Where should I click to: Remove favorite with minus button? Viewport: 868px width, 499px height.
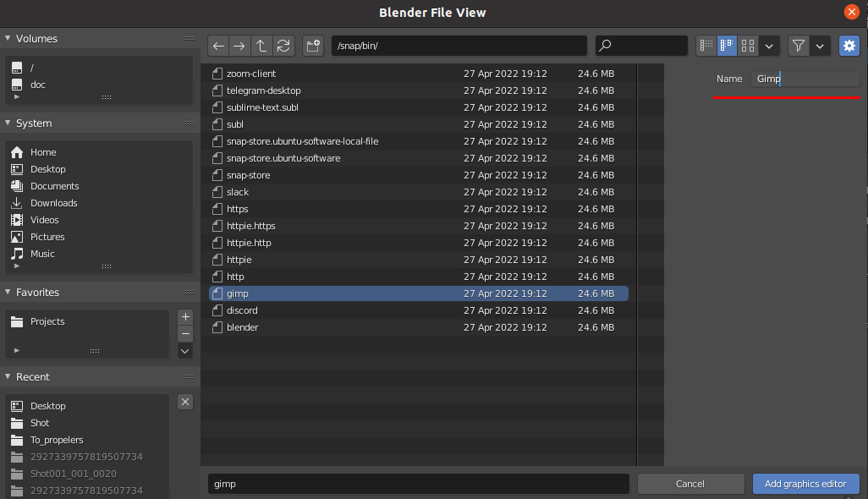(x=185, y=334)
